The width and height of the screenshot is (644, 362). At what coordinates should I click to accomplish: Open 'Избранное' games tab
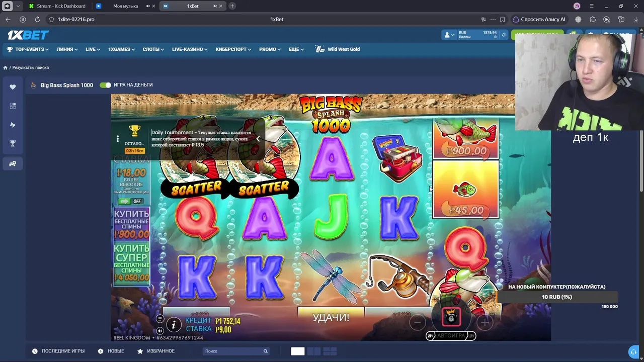coord(155,351)
